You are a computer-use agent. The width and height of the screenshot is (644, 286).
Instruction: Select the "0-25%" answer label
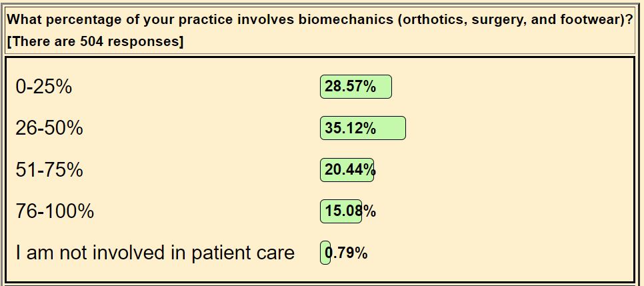point(43,87)
